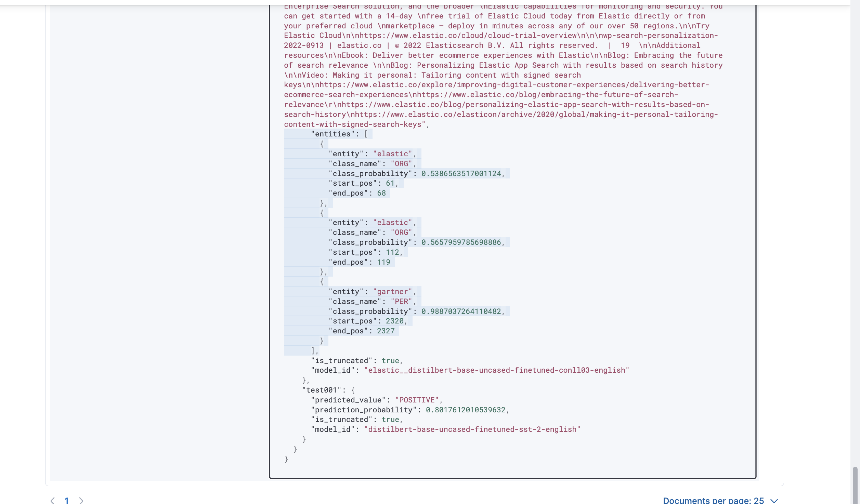Click the chevron beside Documents per page

[774, 501]
